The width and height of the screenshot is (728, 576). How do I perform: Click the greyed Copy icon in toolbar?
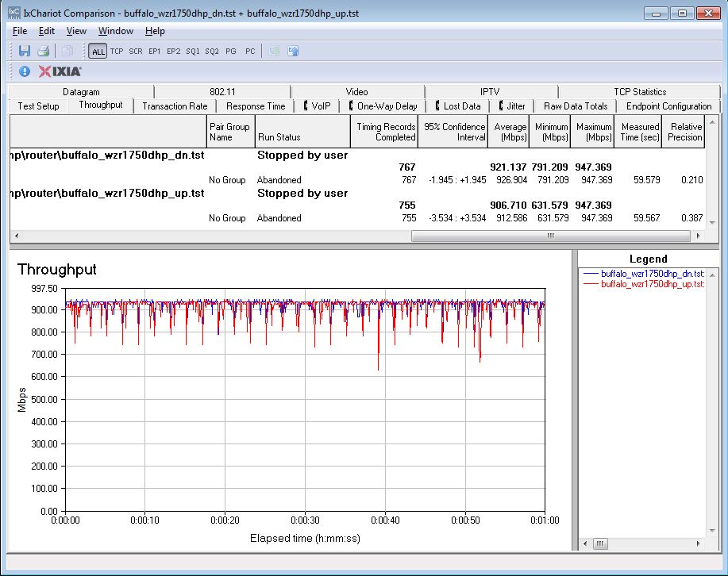67,51
